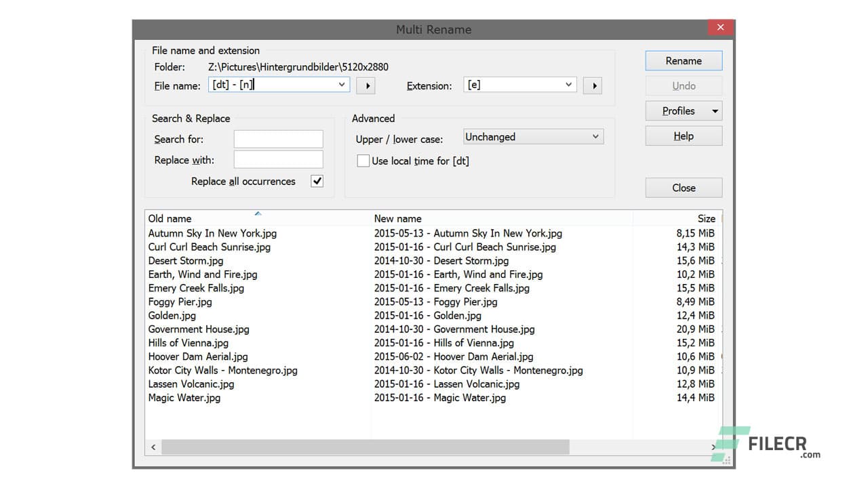Open the File name placeholder insert menu
Screen dimensions: 868x488
(366, 84)
